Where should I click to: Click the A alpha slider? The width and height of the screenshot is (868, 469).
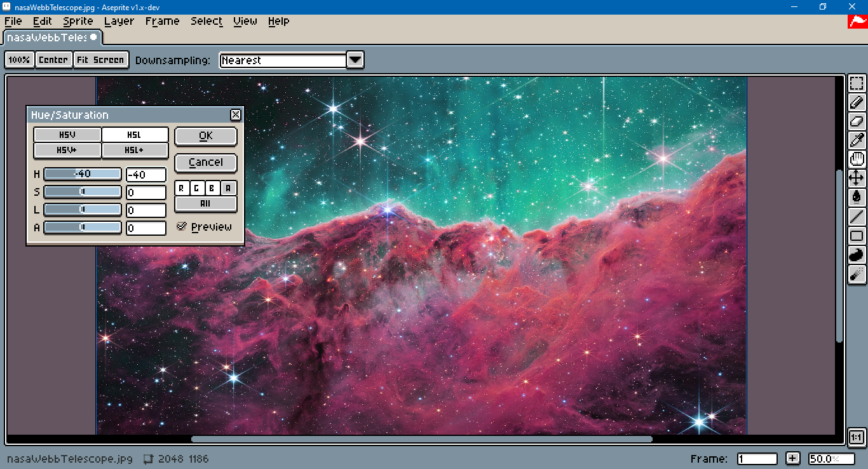coord(83,228)
